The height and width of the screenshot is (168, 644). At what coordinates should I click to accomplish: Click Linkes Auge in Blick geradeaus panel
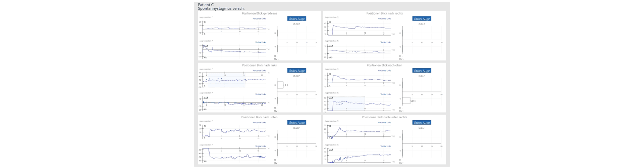(297, 19)
